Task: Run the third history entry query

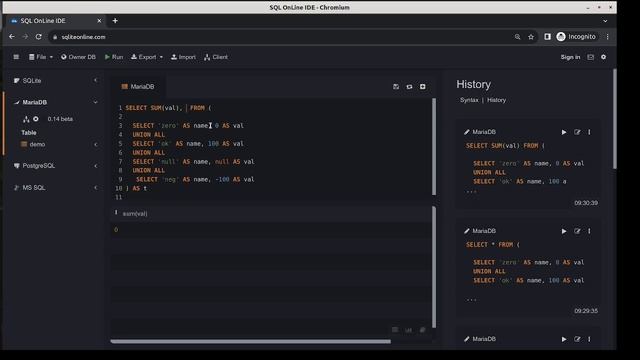Action: click(564, 339)
